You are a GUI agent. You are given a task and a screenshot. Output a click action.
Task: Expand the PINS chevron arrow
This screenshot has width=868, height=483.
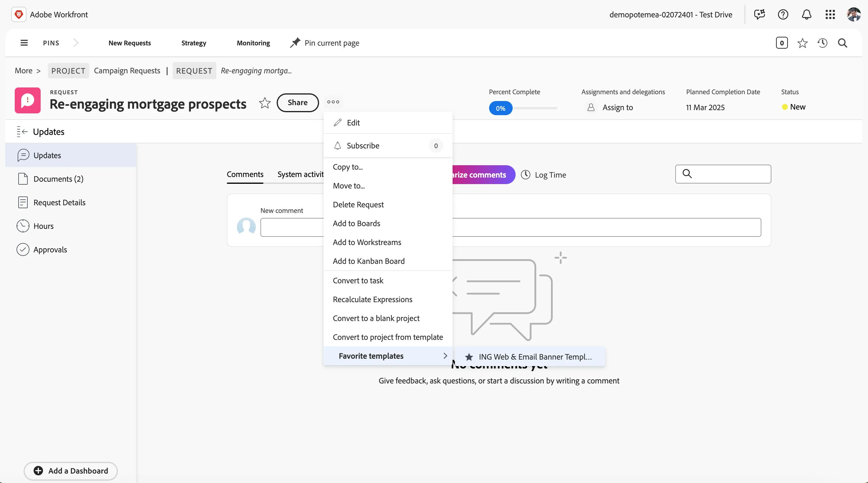click(x=76, y=43)
